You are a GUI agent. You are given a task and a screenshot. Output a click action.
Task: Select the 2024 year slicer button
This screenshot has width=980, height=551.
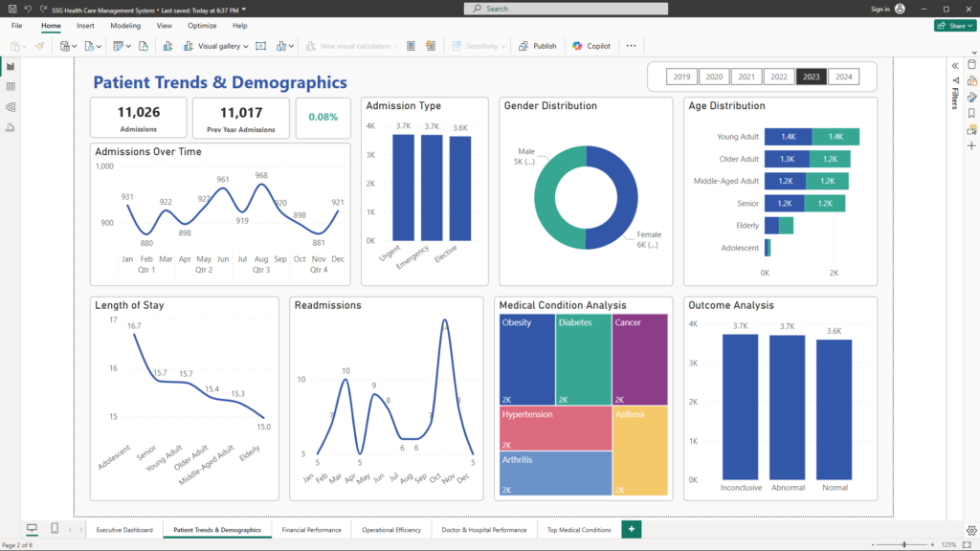coord(842,77)
